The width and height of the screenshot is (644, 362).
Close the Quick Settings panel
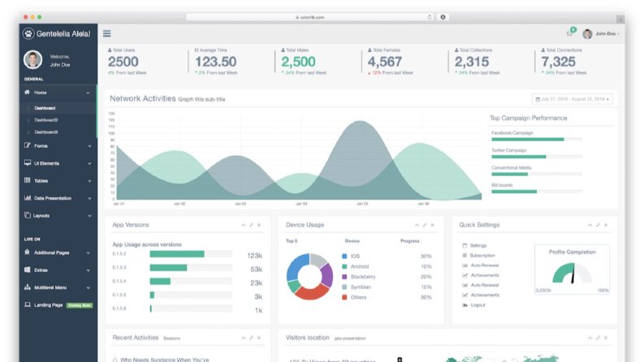(606, 226)
